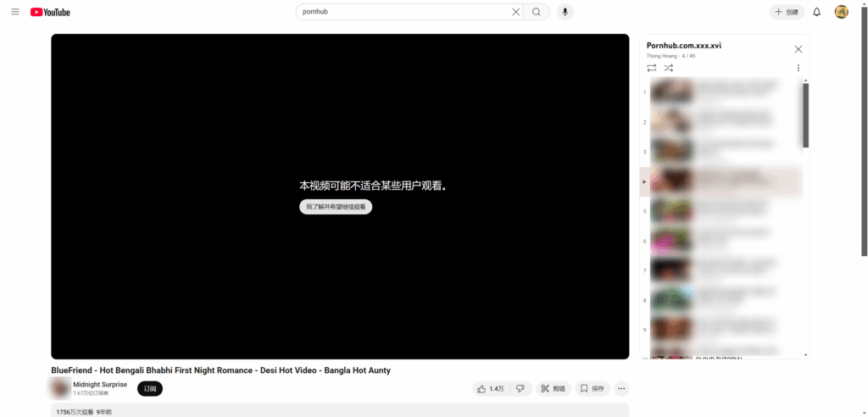The width and height of the screenshot is (868, 417).
Task: Create a clip with 剪辑 button
Action: pyautogui.click(x=554, y=389)
